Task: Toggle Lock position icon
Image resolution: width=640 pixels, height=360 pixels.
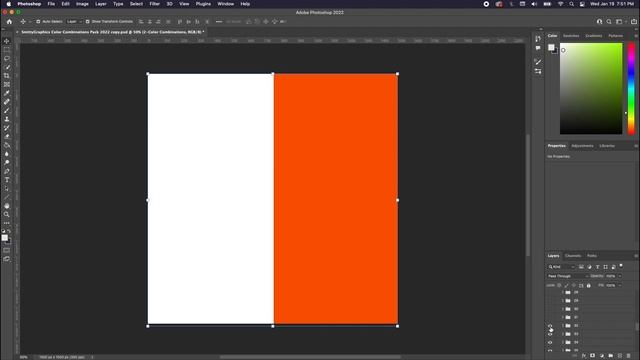Action: tap(574, 285)
